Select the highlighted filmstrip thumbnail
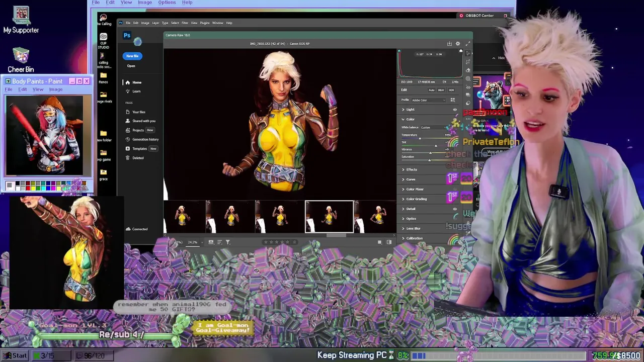This screenshot has width=644, height=362. [x=329, y=217]
